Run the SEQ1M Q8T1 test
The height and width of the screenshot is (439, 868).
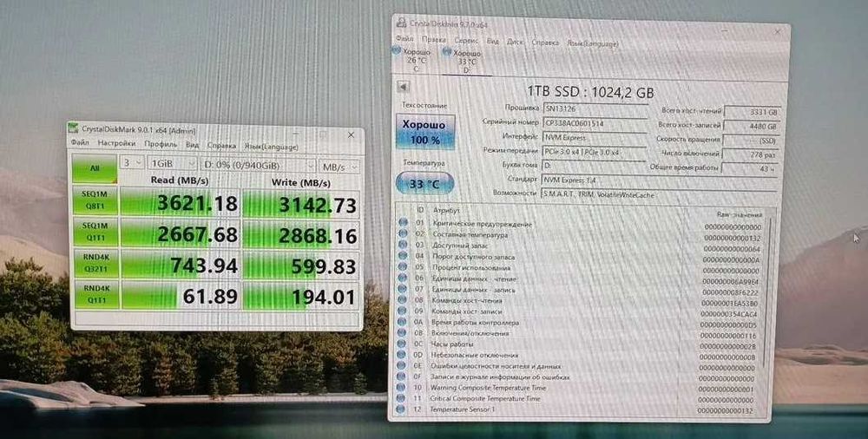coord(95,200)
